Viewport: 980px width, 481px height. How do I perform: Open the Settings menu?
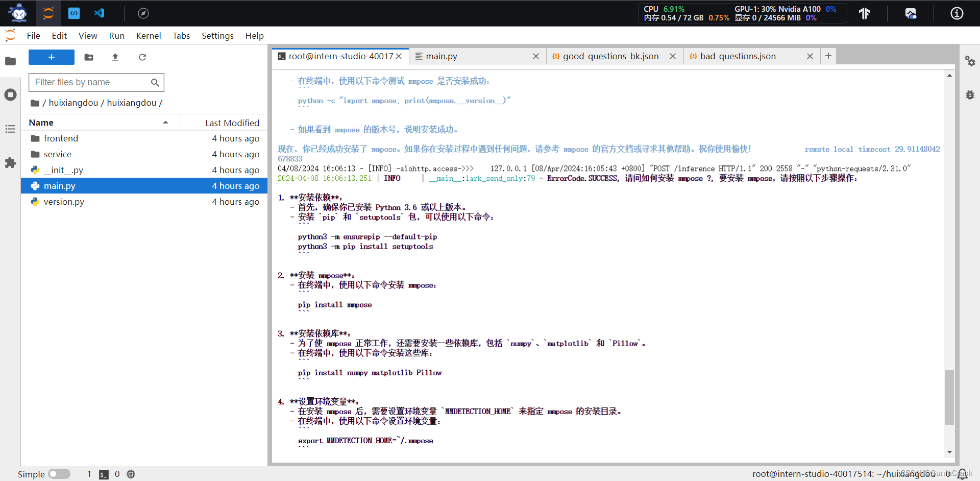pos(217,36)
